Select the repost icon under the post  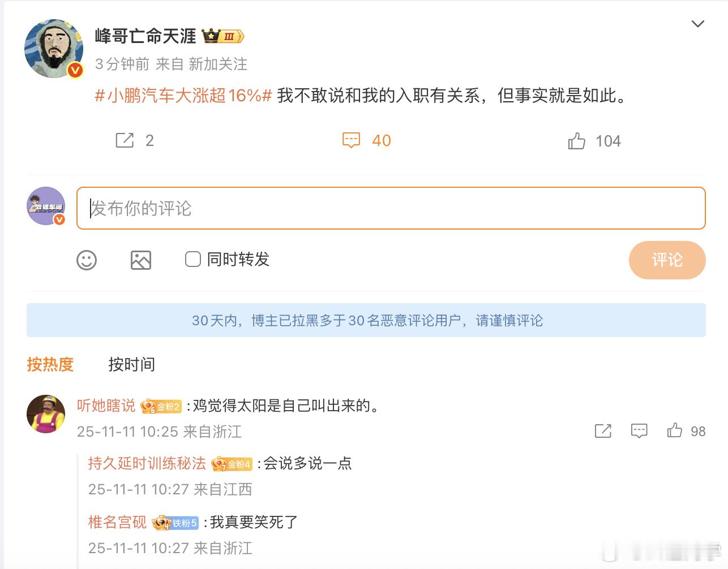point(126,140)
